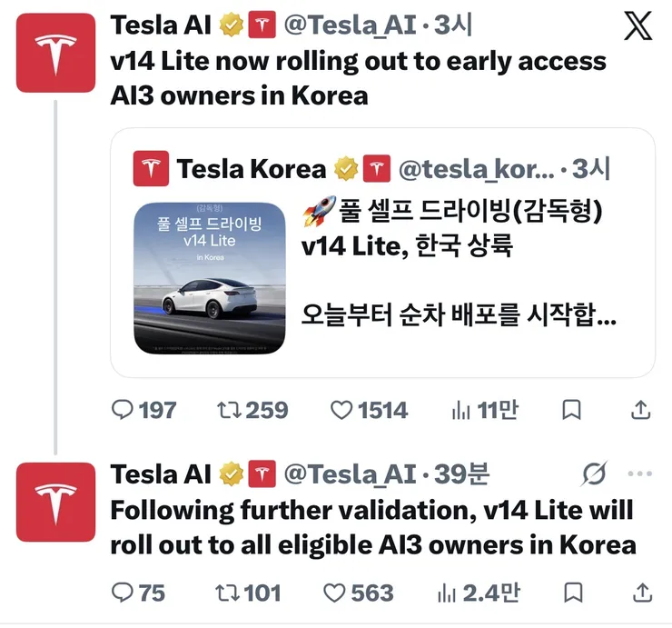Like the first tweet with 1514 likes
Screen dimensions: 672x628
(x=369, y=410)
